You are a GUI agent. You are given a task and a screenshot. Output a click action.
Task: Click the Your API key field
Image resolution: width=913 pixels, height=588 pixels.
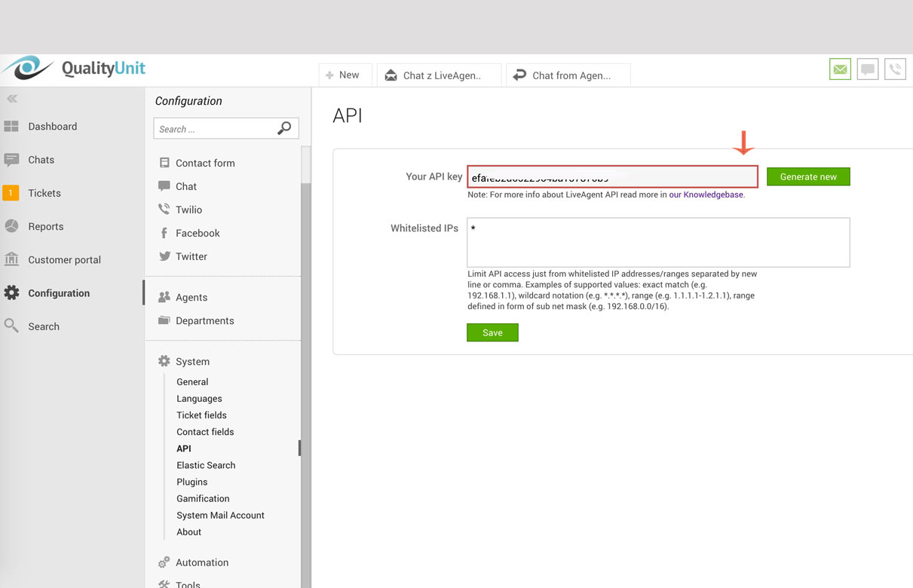click(612, 177)
